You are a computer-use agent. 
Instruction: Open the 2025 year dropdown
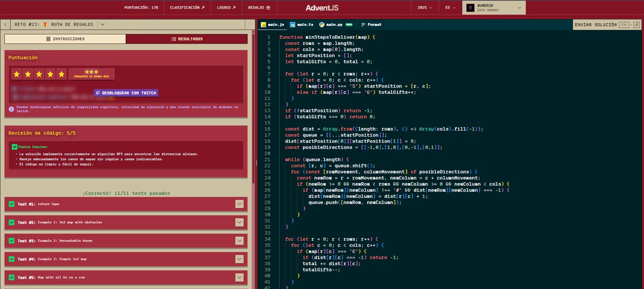[x=426, y=8]
